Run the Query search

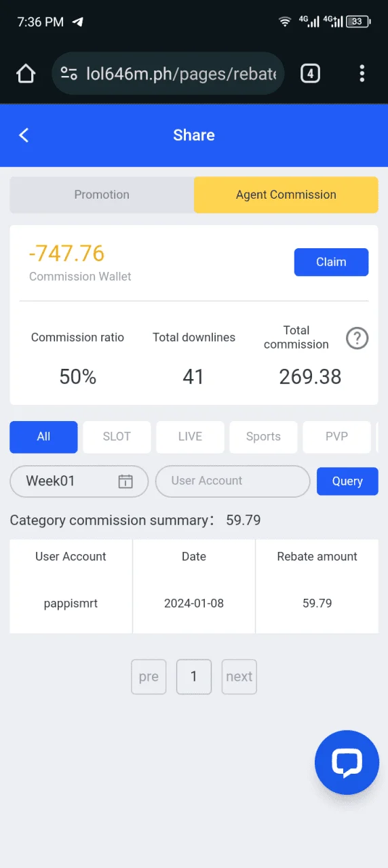coord(347,481)
